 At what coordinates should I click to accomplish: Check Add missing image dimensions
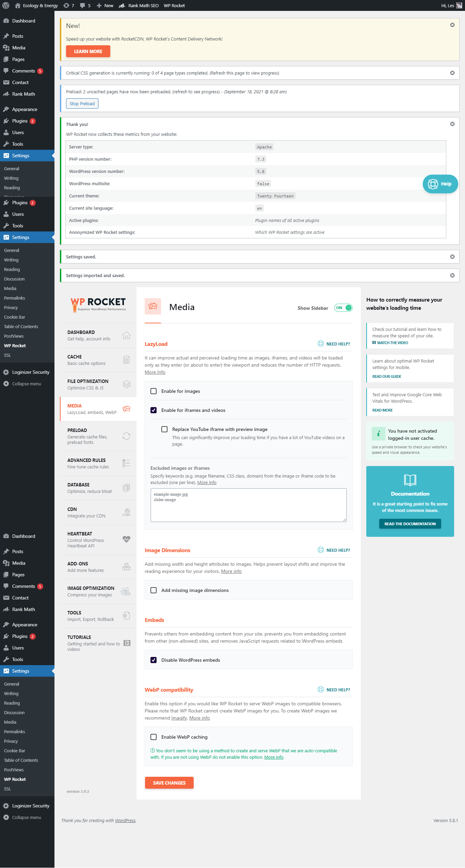tap(154, 590)
